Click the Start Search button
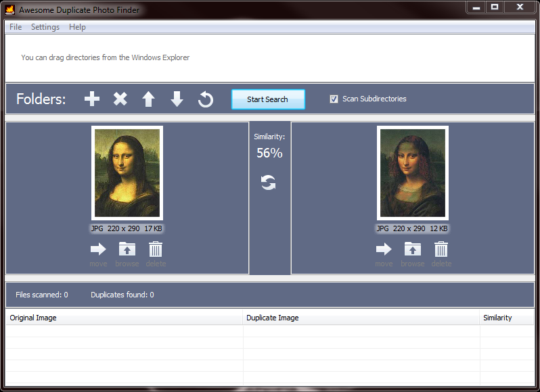The width and height of the screenshot is (540, 392). pyautogui.click(x=268, y=99)
